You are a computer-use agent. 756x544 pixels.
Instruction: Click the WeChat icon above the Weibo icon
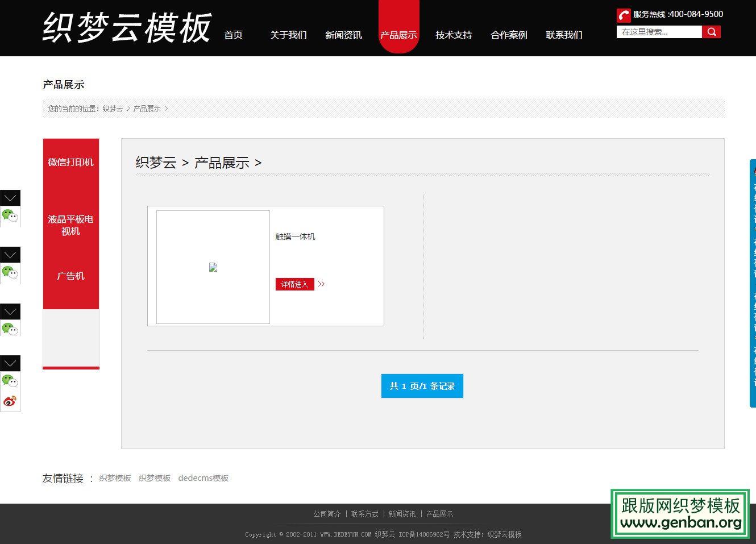(10, 382)
